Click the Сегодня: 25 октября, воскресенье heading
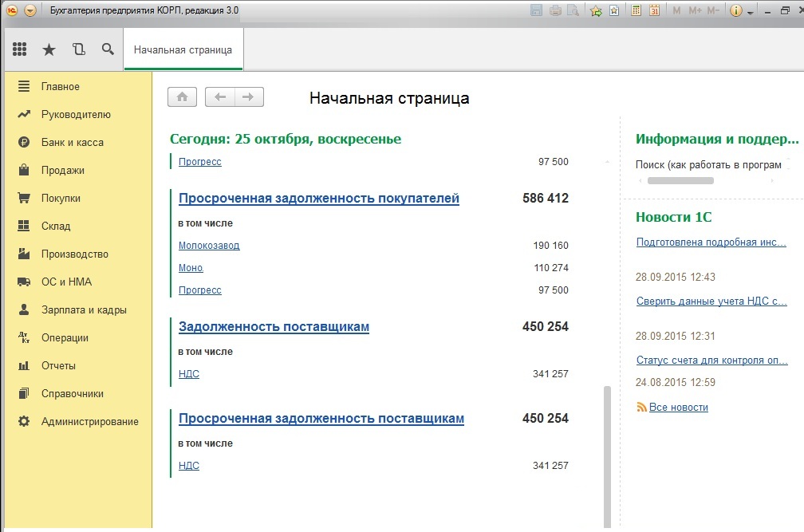This screenshot has width=804, height=532. pos(286,139)
